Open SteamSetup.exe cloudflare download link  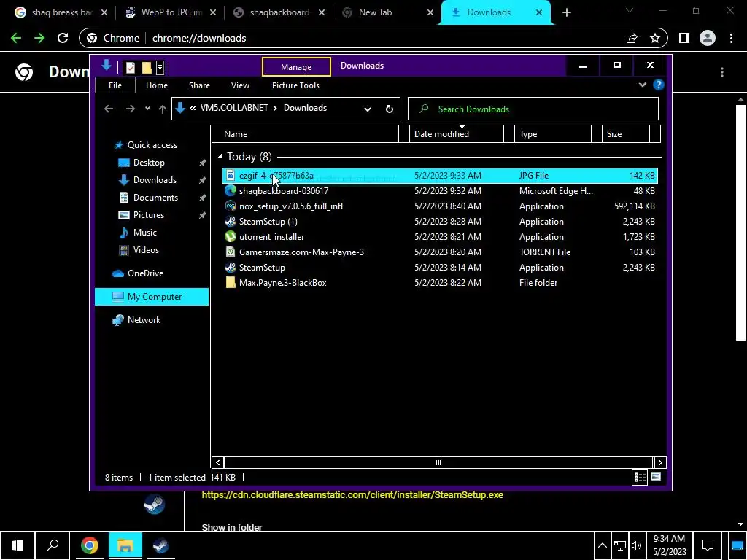(352, 495)
